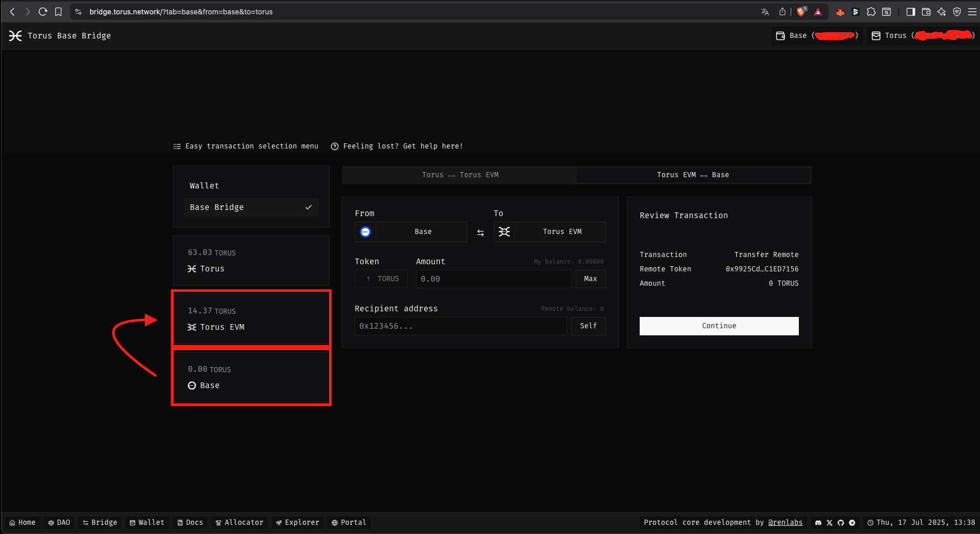Click the Max amount button
The image size is (980, 534).
pos(590,279)
